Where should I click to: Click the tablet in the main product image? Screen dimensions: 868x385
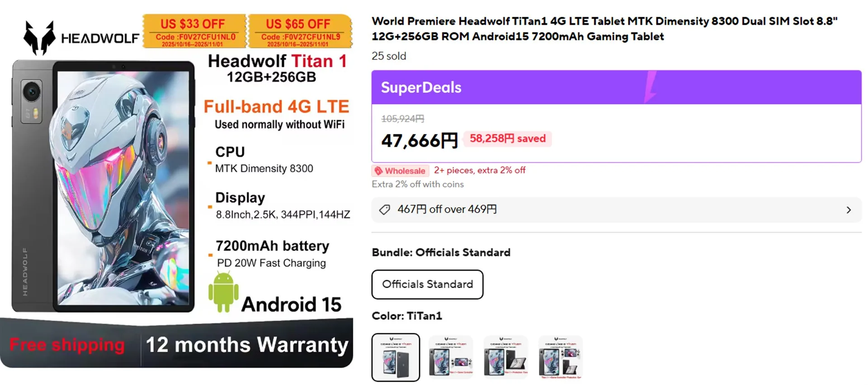click(104, 185)
